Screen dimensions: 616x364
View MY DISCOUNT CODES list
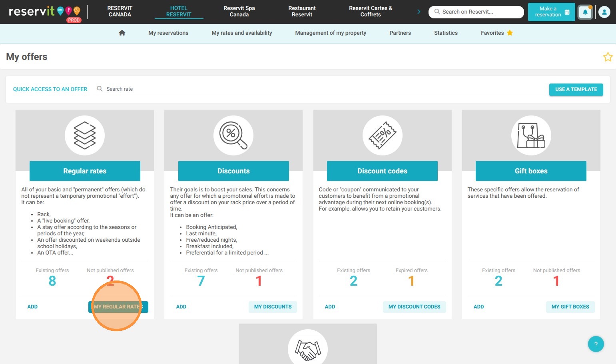pyautogui.click(x=414, y=307)
